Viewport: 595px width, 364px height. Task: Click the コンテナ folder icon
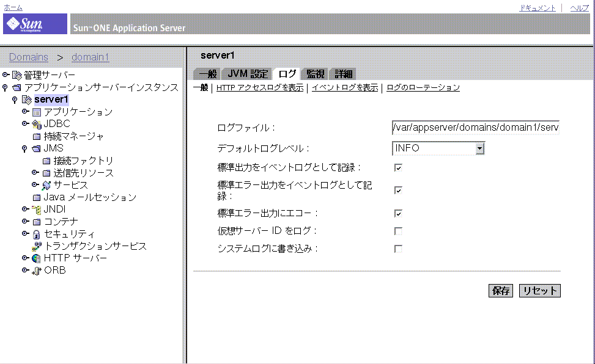click(37, 222)
